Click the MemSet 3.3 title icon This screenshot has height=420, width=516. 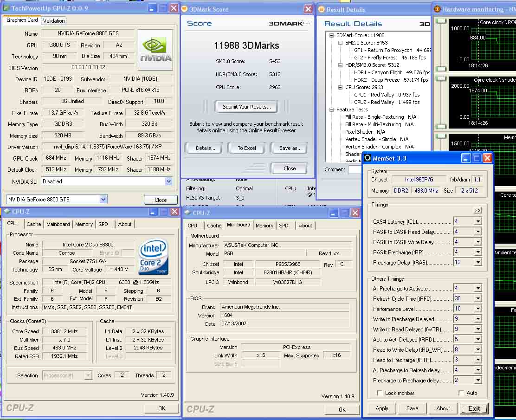[368, 158]
